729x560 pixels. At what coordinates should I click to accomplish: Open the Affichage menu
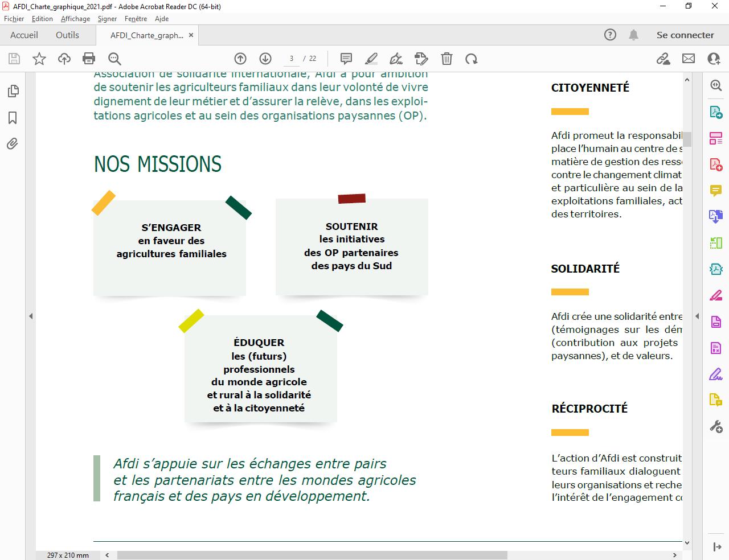pos(75,19)
